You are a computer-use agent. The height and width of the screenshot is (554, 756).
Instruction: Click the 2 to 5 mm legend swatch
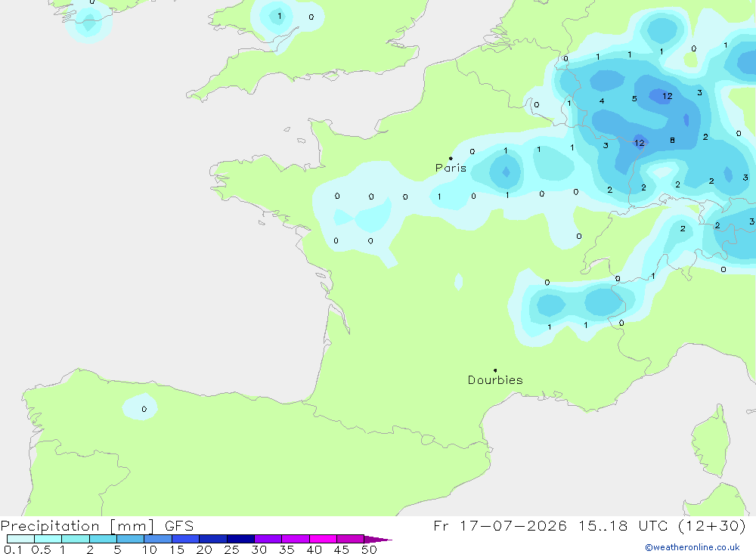click(103, 539)
